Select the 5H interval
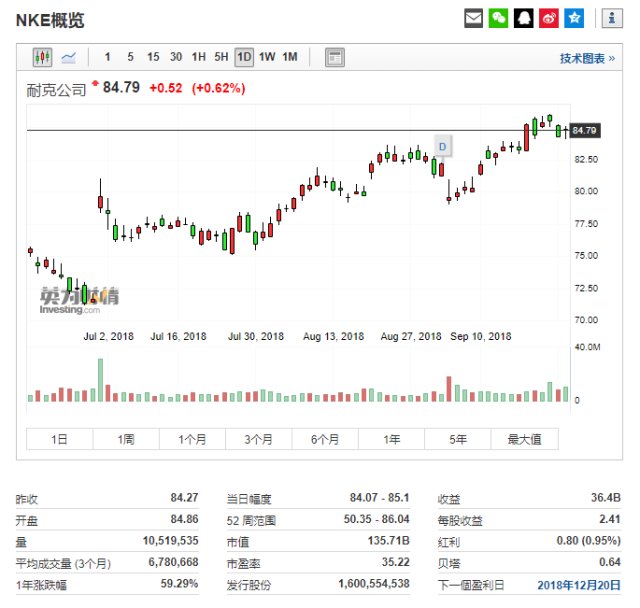The width and height of the screenshot is (640, 608). tap(221, 57)
